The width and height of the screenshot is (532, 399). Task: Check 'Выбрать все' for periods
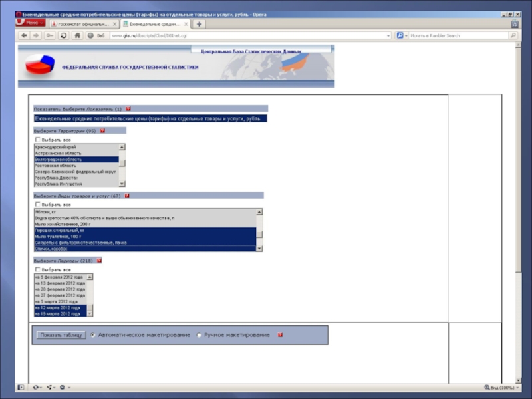[38, 269]
